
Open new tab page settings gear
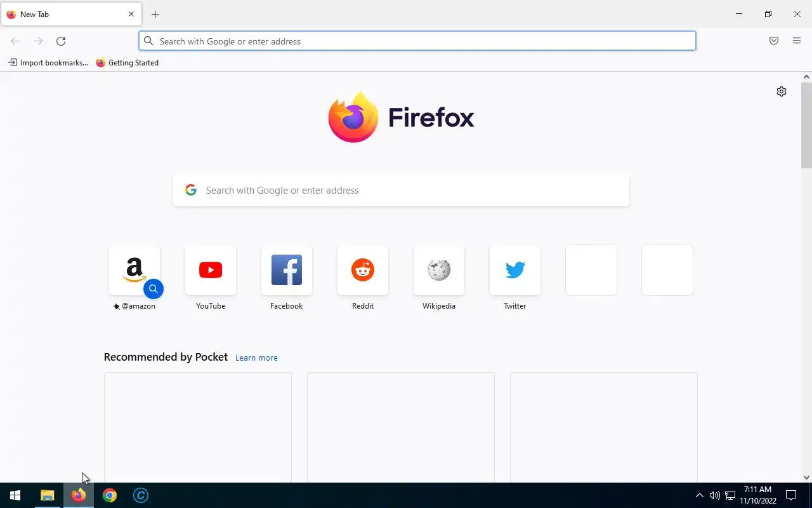782,91
